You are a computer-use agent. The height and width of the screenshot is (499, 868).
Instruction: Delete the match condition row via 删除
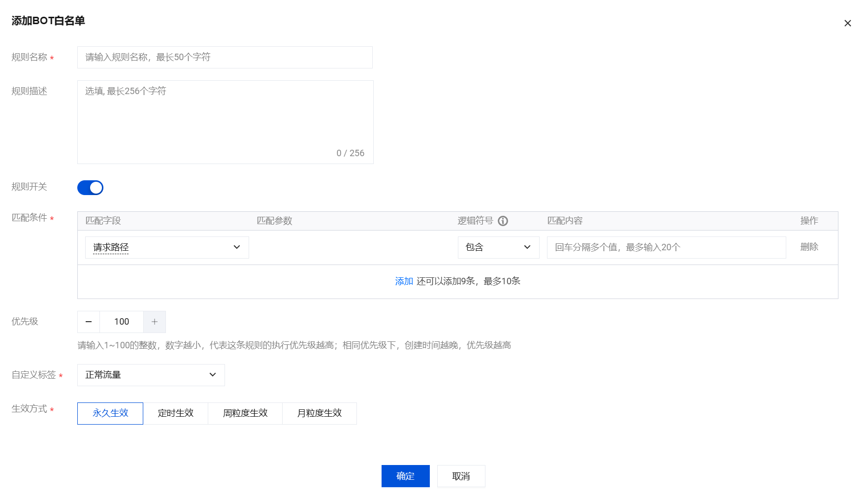point(809,247)
